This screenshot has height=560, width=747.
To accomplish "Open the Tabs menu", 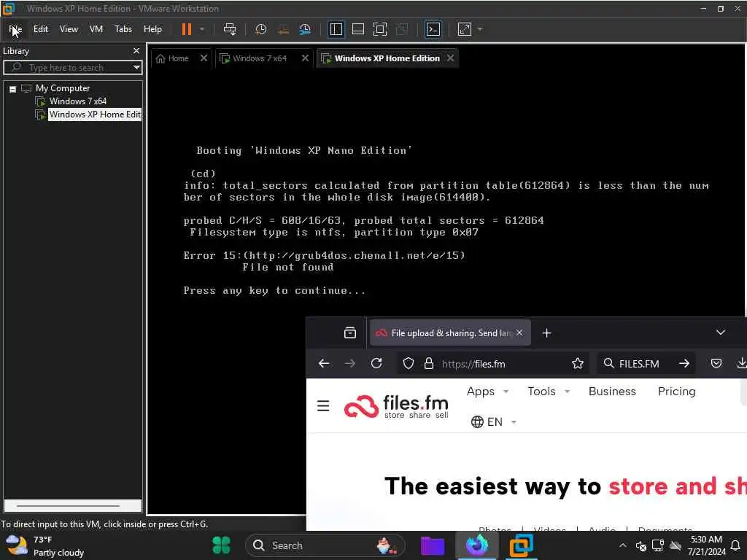I will click(x=123, y=29).
